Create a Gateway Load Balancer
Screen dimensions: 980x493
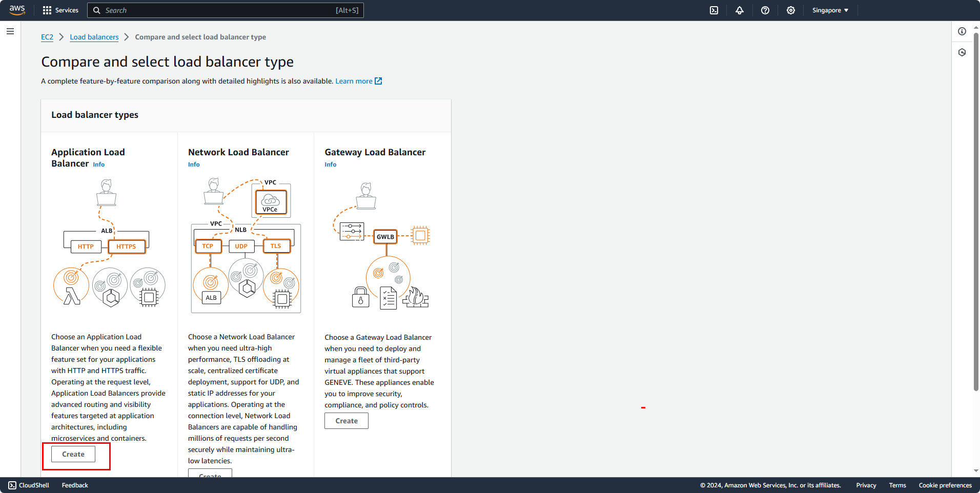tap(346, 420)
